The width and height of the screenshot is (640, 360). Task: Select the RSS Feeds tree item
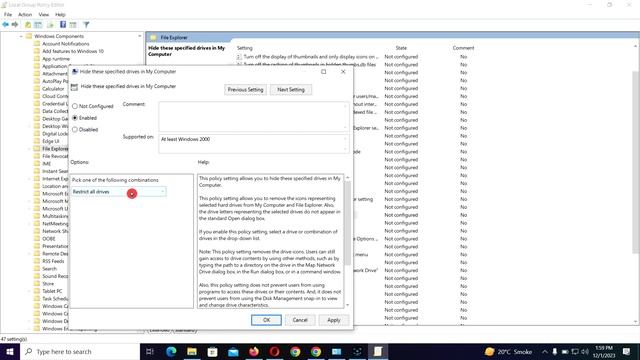pyautogui.click(x=53, y=261)
